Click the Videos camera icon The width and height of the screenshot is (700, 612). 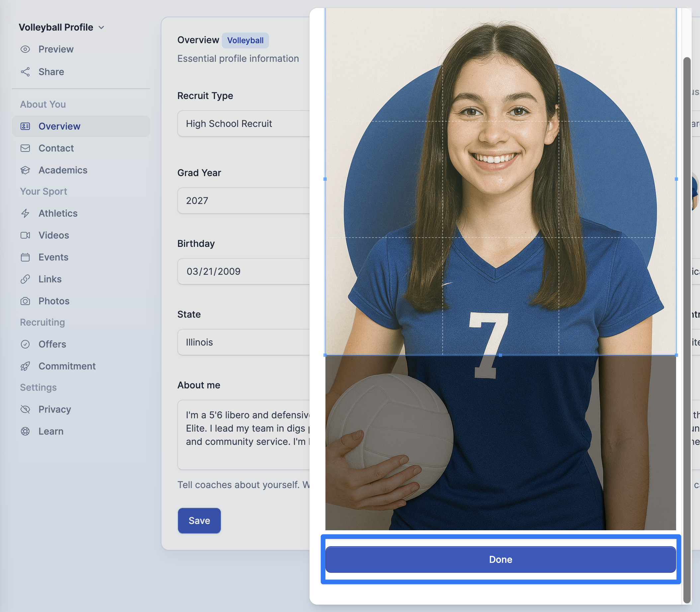point(25,235)
